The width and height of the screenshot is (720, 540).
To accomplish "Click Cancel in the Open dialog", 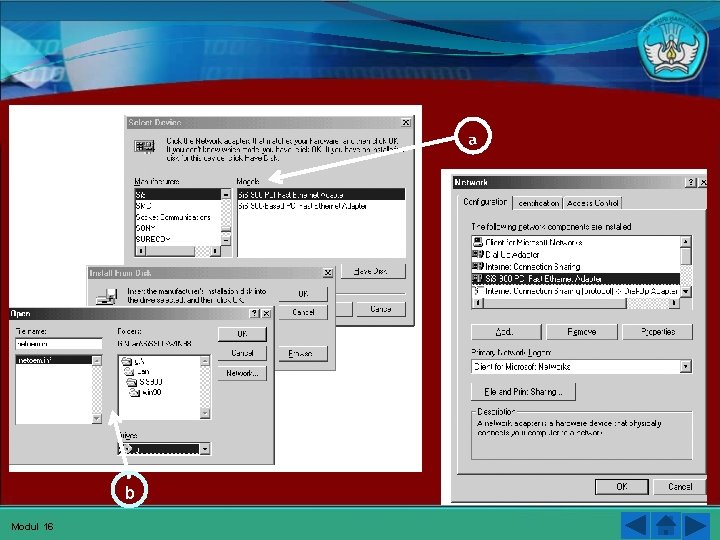I will tap(242, 353).
